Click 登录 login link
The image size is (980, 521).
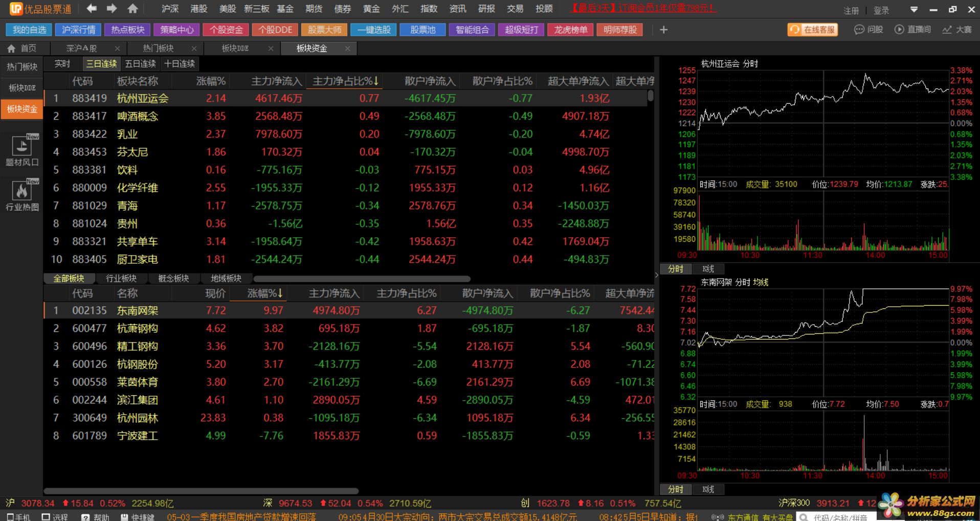[881, 10]
